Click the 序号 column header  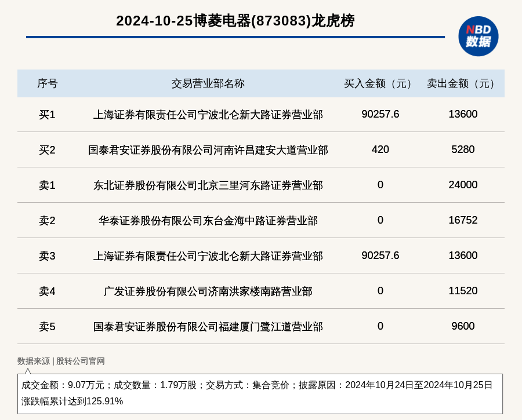[48, 83]
